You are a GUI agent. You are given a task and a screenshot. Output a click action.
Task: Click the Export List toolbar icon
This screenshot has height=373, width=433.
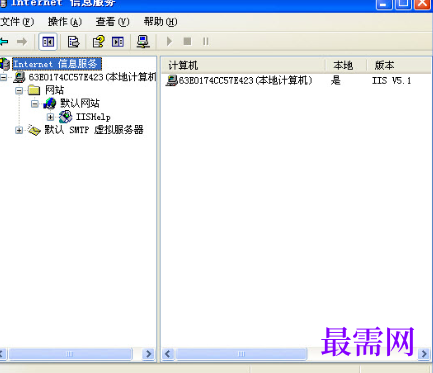click(x=73, y=42)
